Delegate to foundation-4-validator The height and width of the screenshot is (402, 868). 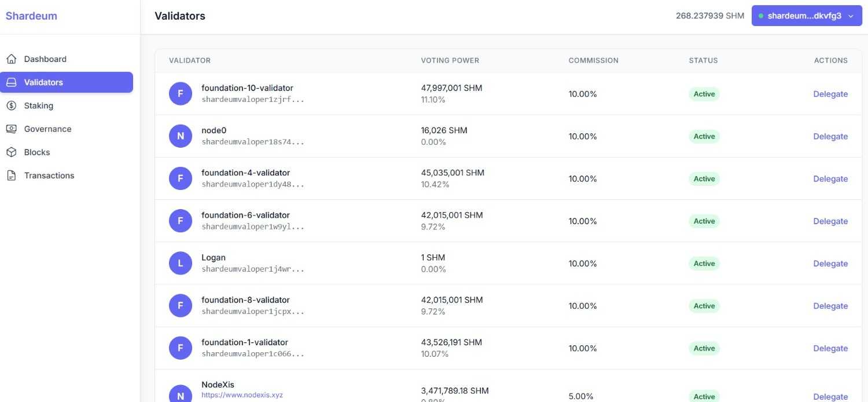pos(830,178)
